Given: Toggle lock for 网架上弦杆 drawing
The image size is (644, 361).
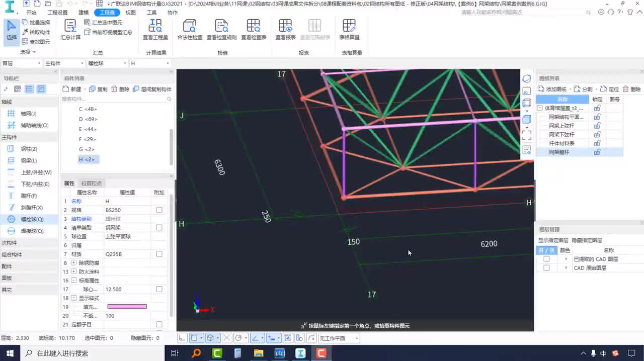Looking at the screenshot, I should (x=597, y=126).
